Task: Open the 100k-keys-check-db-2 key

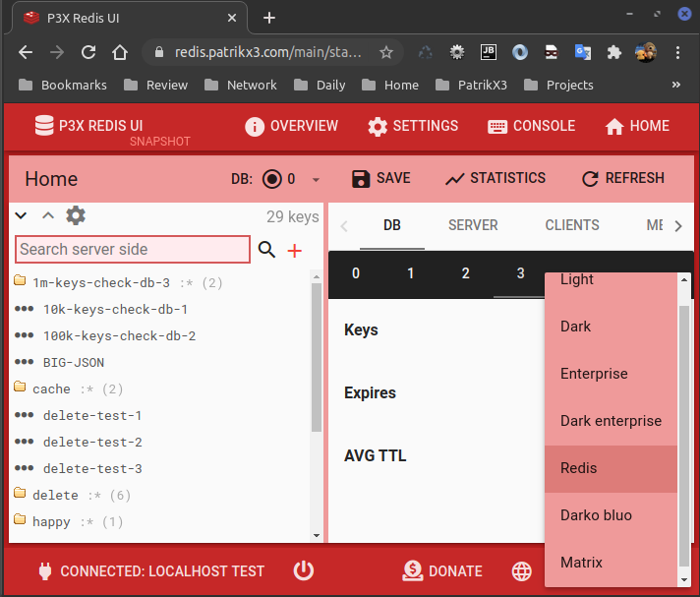Action: (119, 335)
